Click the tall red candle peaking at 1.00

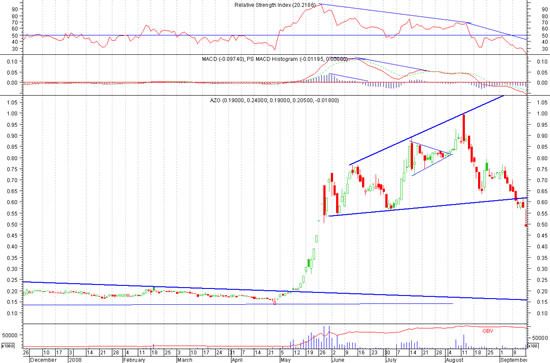tap(464, 128)
